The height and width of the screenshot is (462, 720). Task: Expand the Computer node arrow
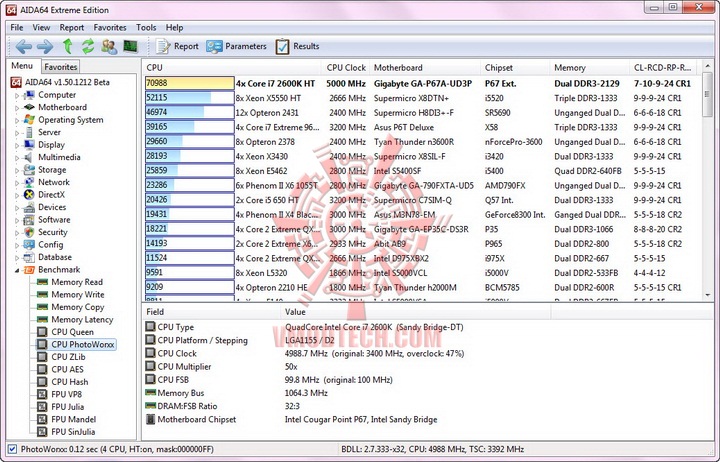pos(17,96)
